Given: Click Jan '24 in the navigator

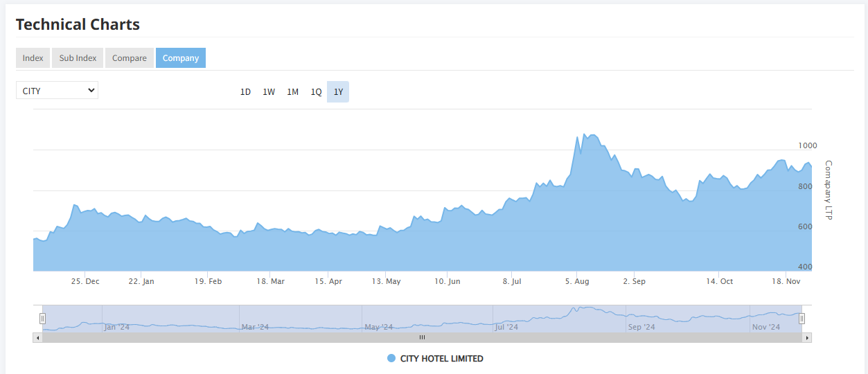Looking at the screenshot, I should point(116,327).
